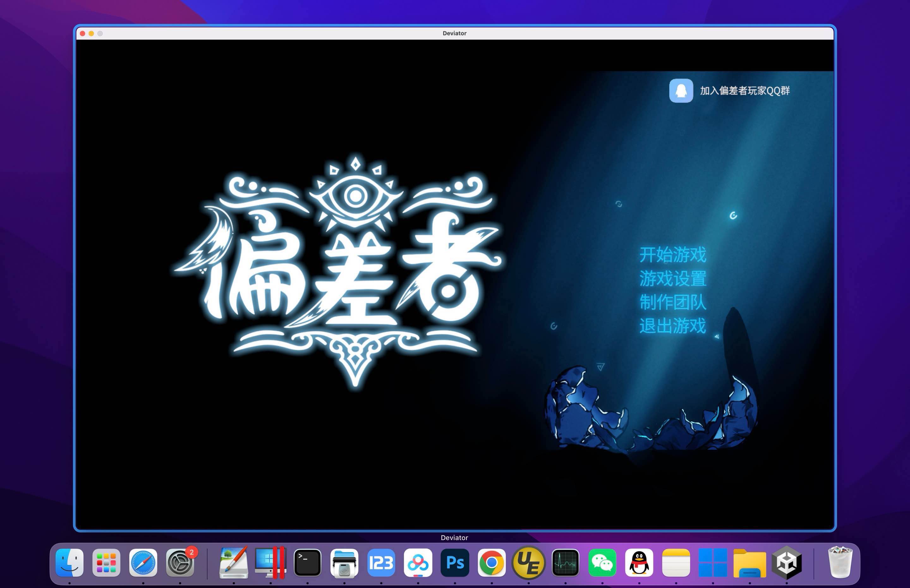Open Finder from the dock
Screen dimensions: 910x588
(x=70, y=563)
